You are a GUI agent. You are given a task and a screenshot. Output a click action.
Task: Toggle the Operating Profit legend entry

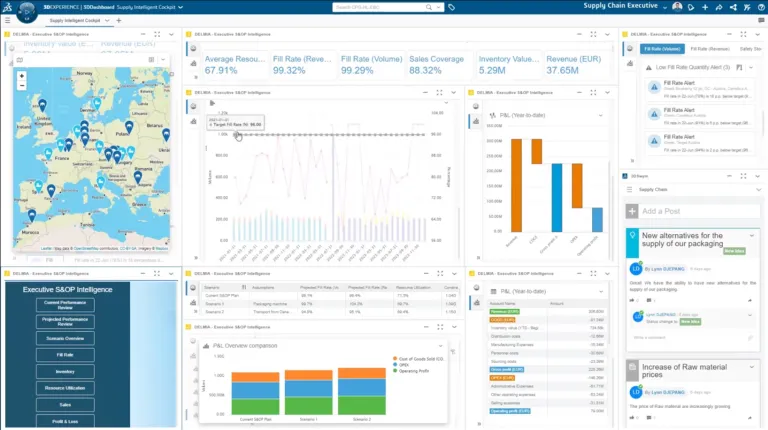411,371
